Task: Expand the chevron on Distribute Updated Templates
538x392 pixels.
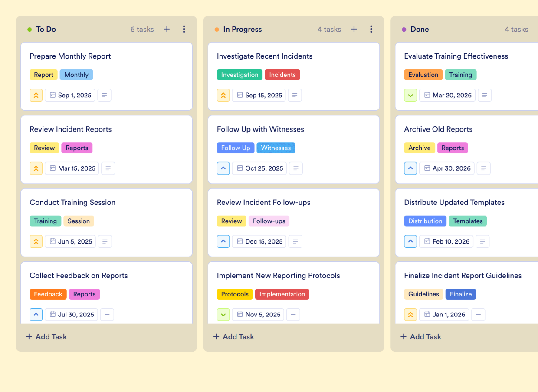Action: click(x=410, y=241)
